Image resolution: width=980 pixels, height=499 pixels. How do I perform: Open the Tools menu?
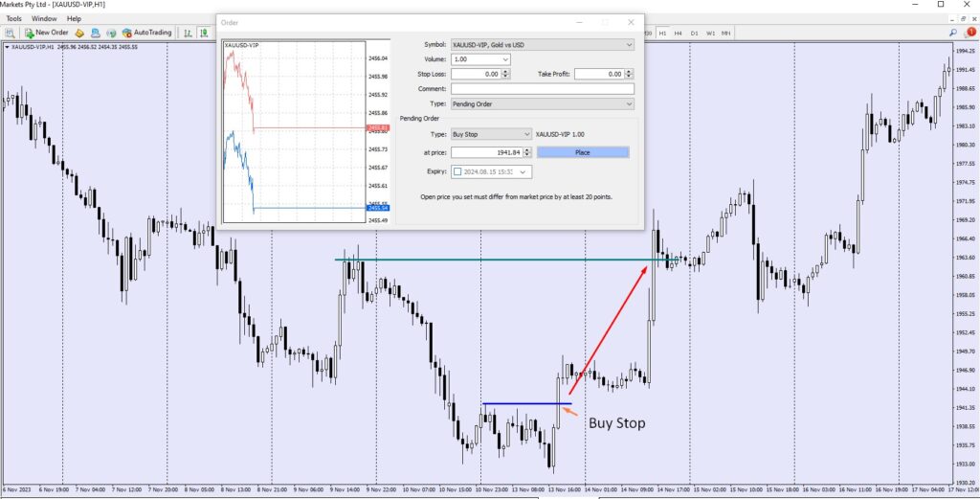point(13,18)
